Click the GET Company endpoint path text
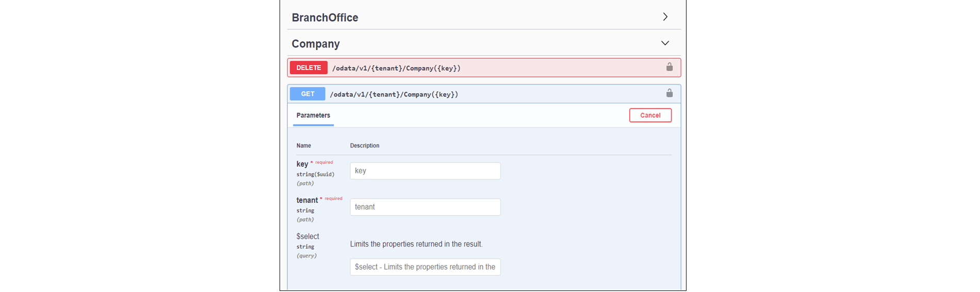 [394, 94]
